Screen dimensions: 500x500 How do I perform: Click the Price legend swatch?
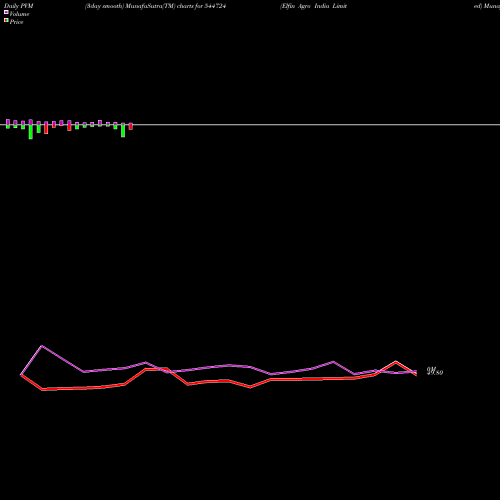(x=6, y=20)
